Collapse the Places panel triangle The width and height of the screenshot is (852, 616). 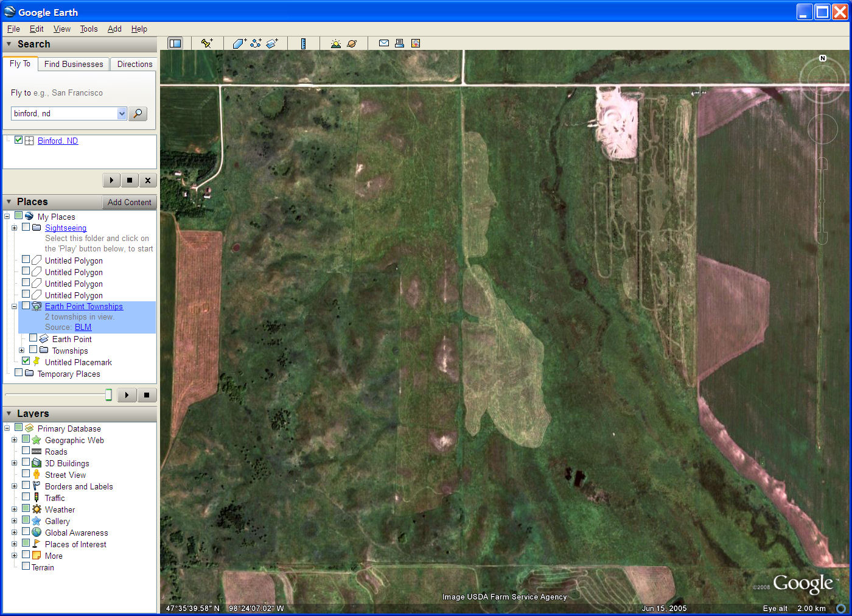[x=9, y=201]
